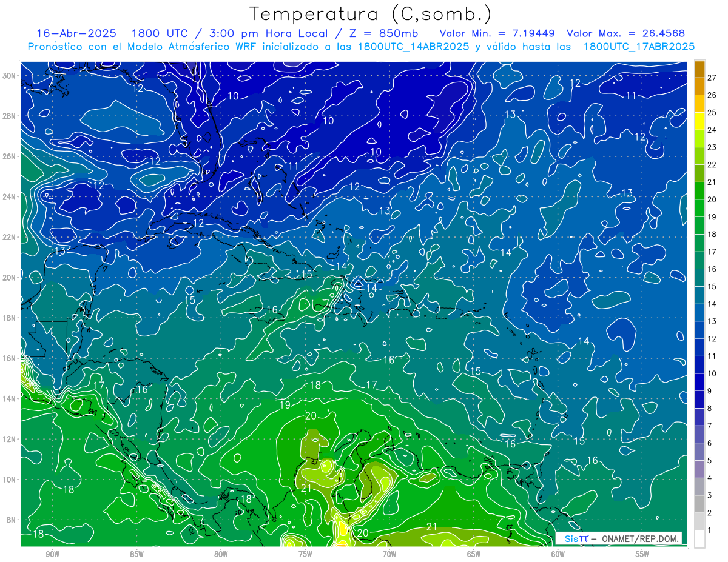
Task: Click the legend value '7' beside the color scale
Action: pyautogui.click(x=710, y=426)
